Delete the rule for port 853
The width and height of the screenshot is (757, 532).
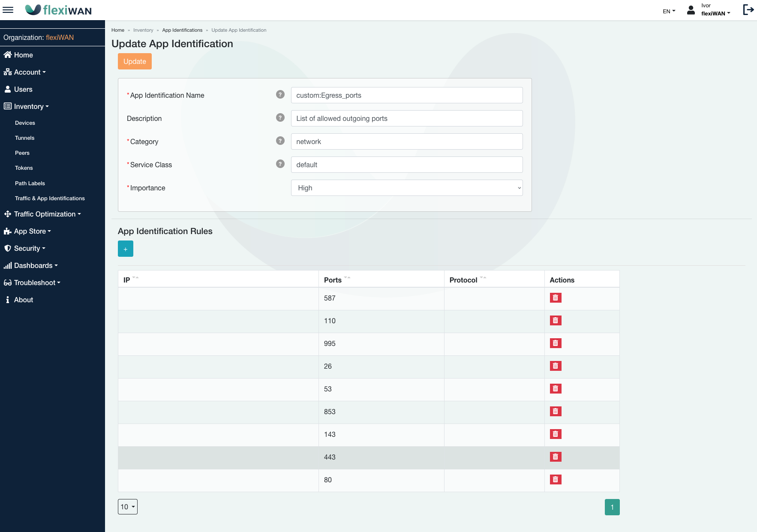556,411
